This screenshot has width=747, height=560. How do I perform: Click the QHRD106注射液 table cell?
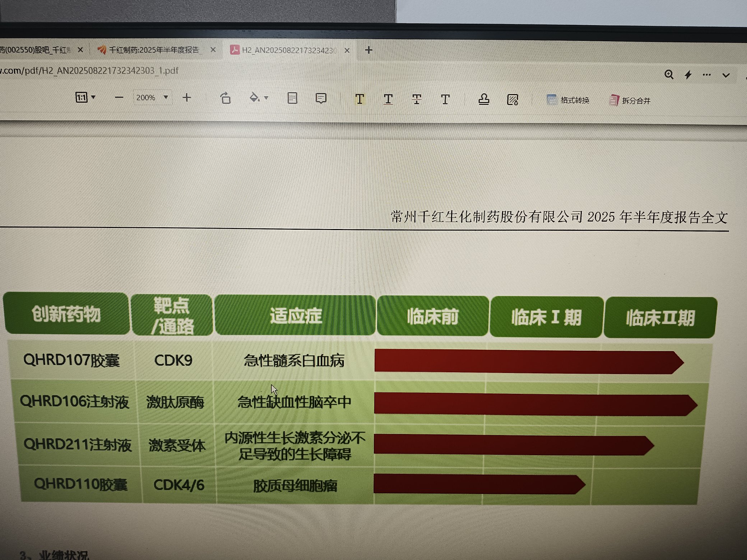click(74, 402)
